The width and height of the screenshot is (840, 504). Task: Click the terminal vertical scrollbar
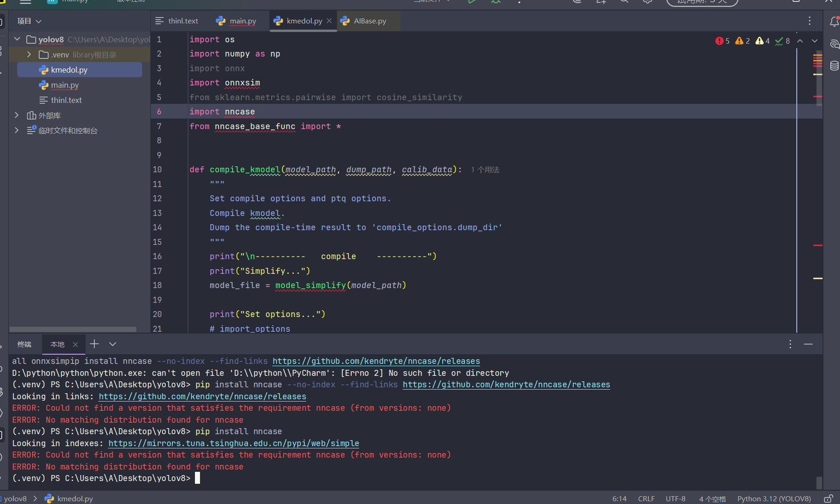point(819,482)
